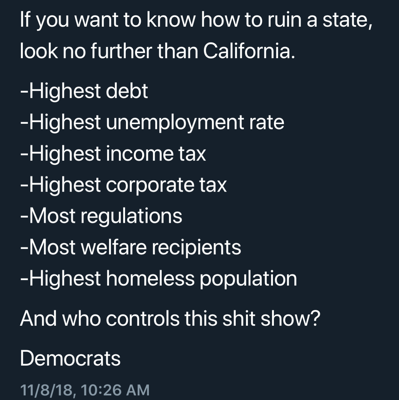The height and width of the screenshot is (400, 399).
Task: Select the word corporate
Action: 150,186
